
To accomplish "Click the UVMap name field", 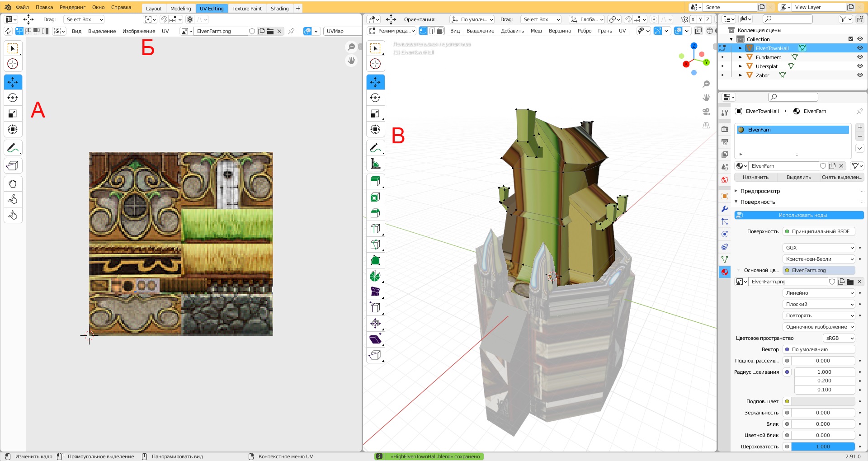I will coord(341,31).
